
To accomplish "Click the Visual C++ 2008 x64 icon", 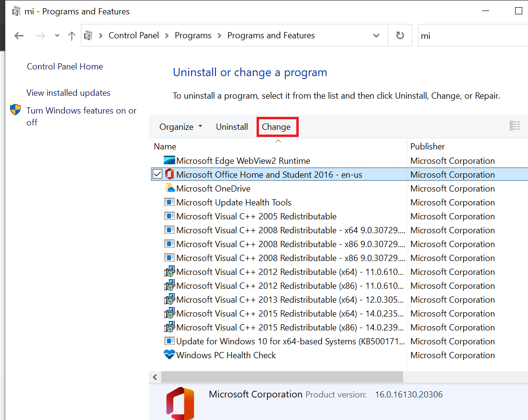I will (x=169, y=230).
